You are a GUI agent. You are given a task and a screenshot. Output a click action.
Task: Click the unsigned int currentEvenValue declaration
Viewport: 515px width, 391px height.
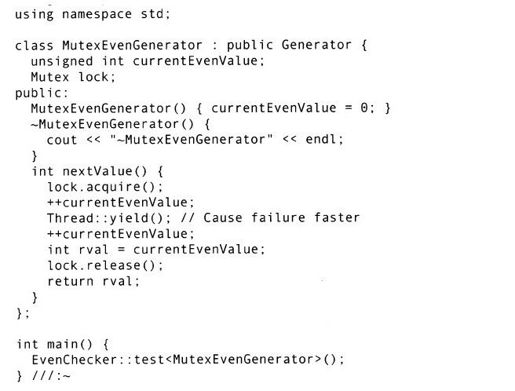point(147,61)
